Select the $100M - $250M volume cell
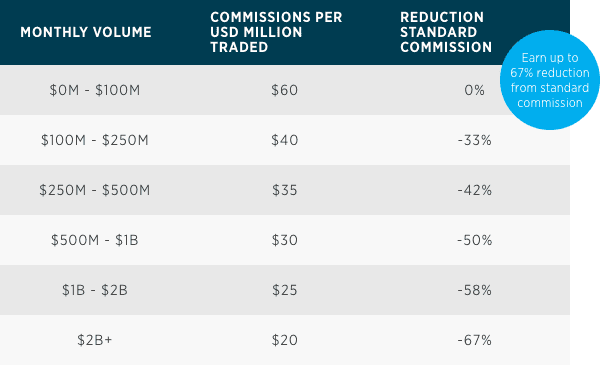604x365 pixels. coord(95,140)
